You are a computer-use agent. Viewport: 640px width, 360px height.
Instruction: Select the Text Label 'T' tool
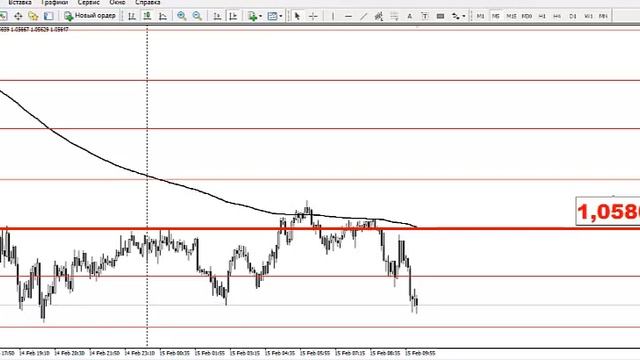424,16
